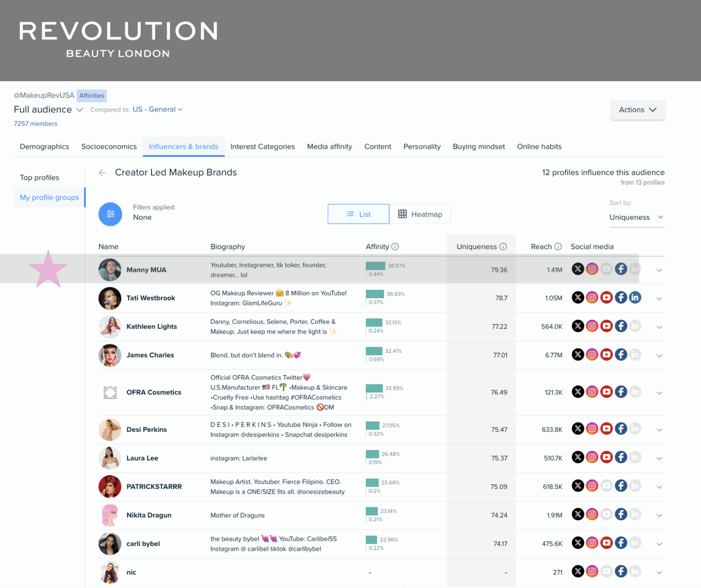Switch to List view

359,214
